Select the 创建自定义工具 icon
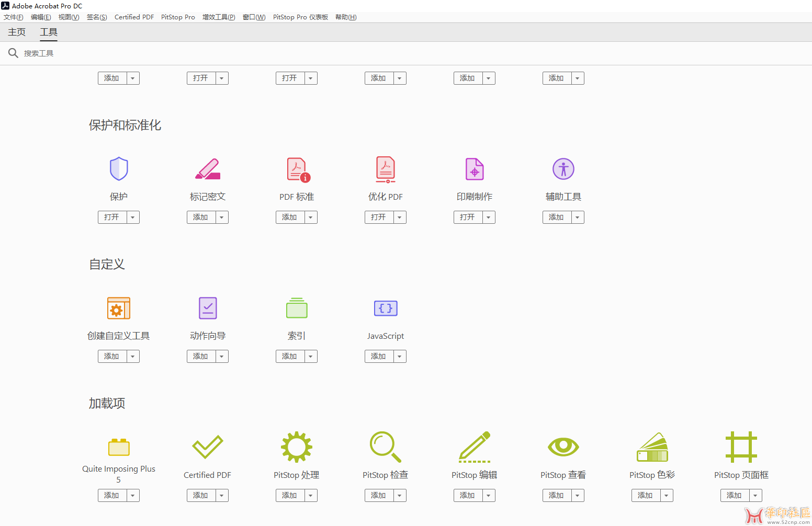Image resolution: width=812 pixels, height=526 pixels. coord(119,308)
